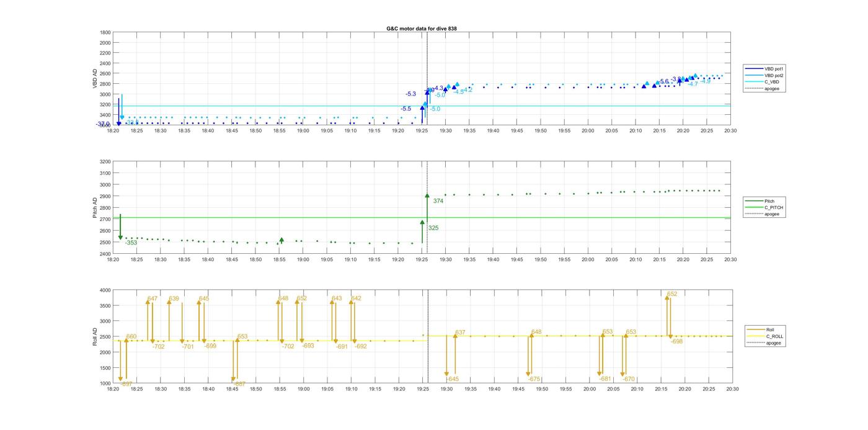
Task: Click the '-4.3' VBD rate label
Action: tap(438, 88)
